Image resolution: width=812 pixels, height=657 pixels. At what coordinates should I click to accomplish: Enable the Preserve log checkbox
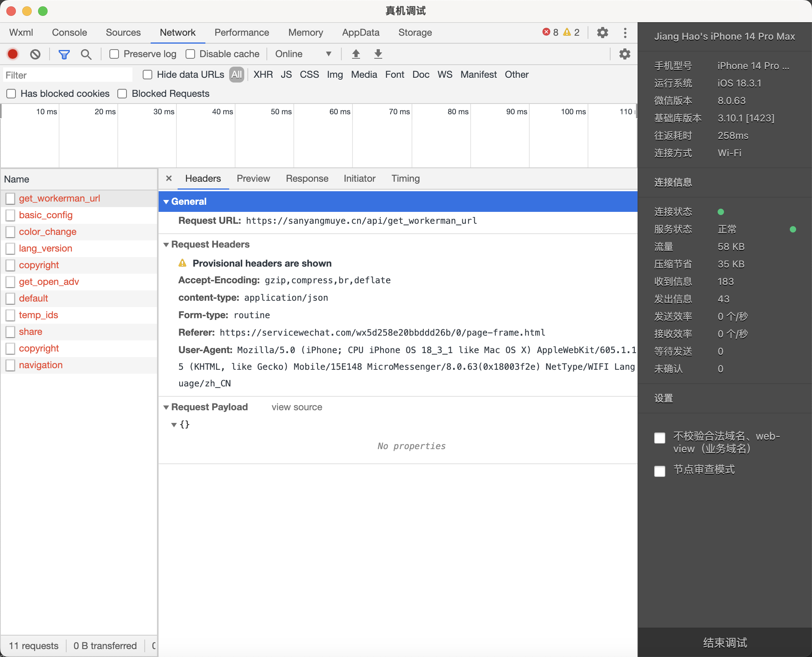click(114, 54)
